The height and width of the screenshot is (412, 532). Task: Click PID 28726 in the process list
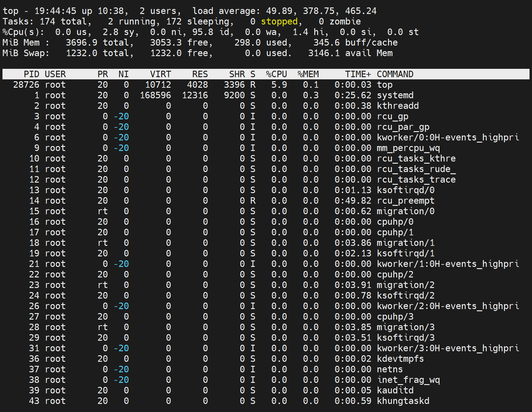point(26,85)
